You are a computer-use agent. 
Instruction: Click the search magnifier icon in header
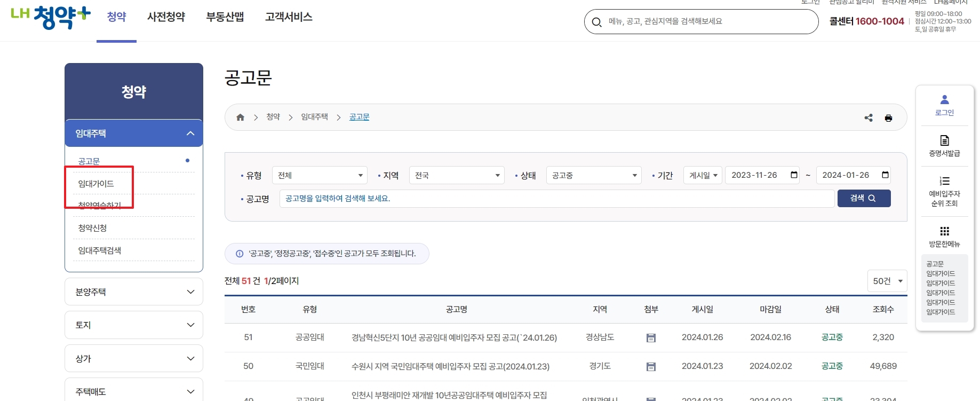(x=597, y=22)
